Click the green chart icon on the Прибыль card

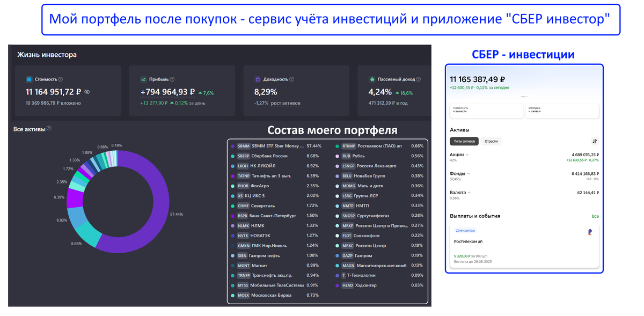tap(143, 79)
